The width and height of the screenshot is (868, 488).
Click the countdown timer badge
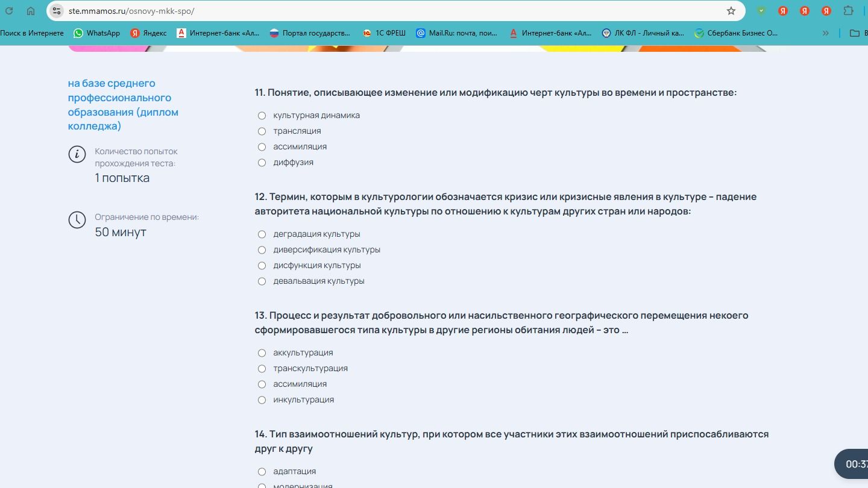pyautogui.click(x=851, y=464)
